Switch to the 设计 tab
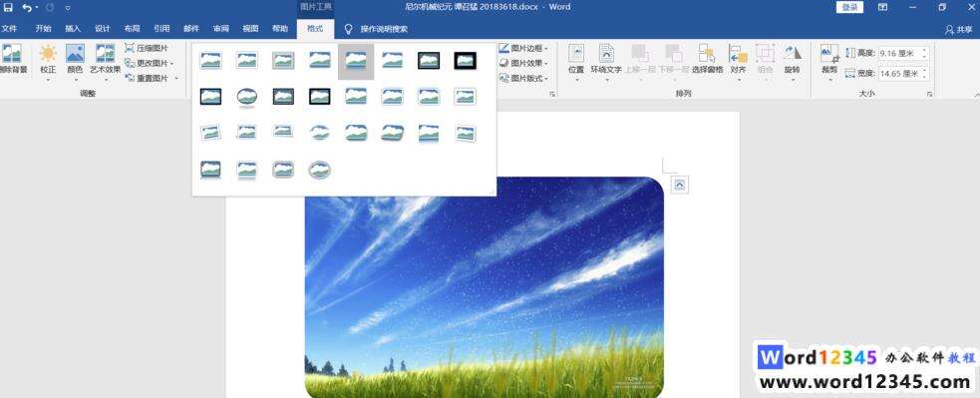 pos(103,29)
